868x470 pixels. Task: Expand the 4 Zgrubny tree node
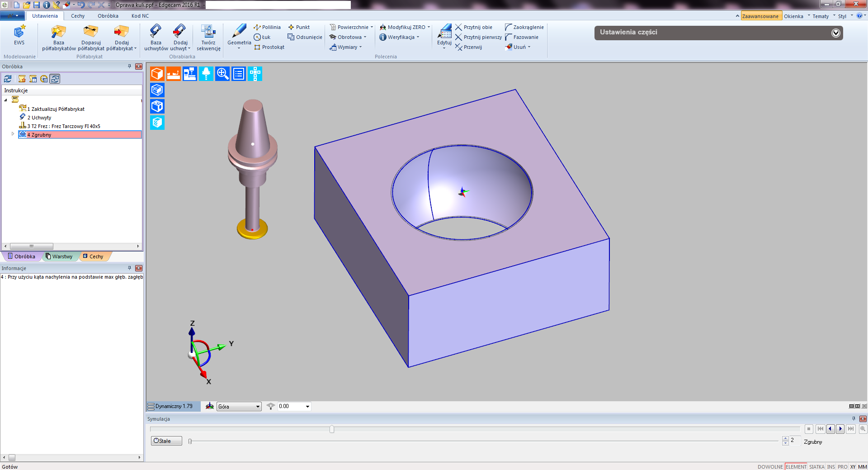click(x=13, y=134)
